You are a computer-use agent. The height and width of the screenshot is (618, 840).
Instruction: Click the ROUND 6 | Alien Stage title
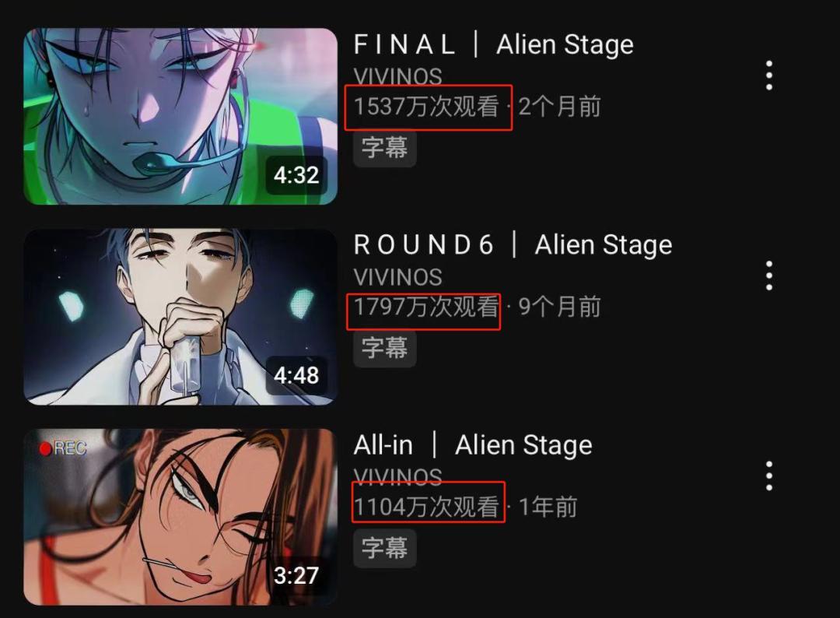pyautogui.click(x=513, y=245)
